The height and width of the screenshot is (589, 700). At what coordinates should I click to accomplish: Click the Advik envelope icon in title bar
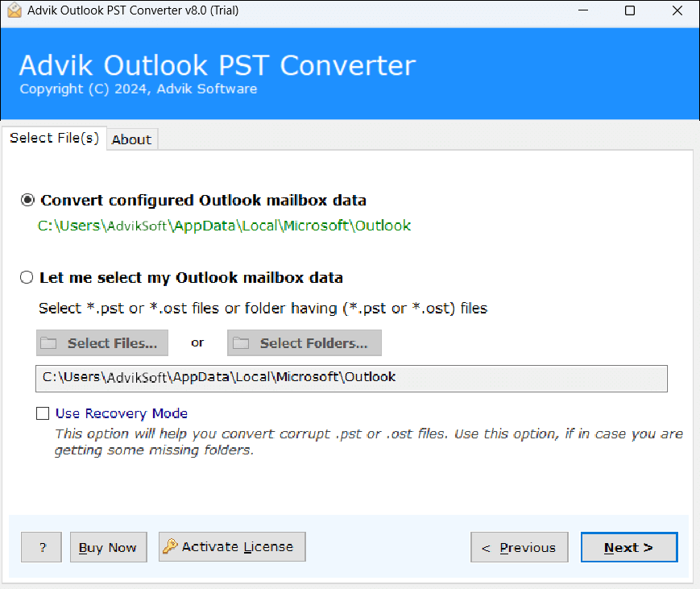[14, 10]
